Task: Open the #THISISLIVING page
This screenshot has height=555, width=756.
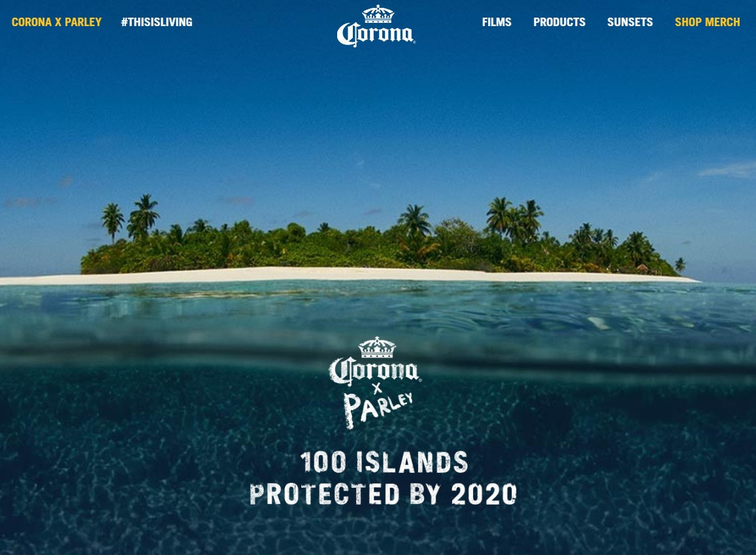Action: 157,22
